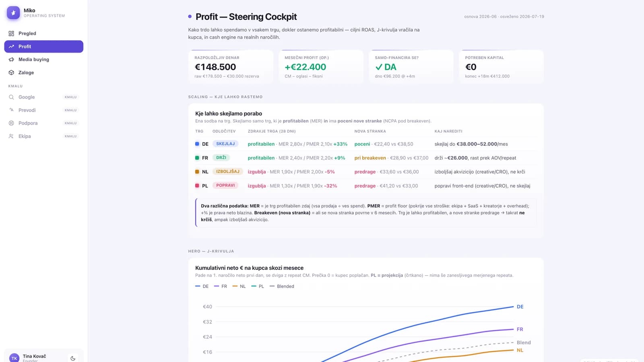
Task: Click the 'NOVA STRANKA' column header
Action: [370, 131]
